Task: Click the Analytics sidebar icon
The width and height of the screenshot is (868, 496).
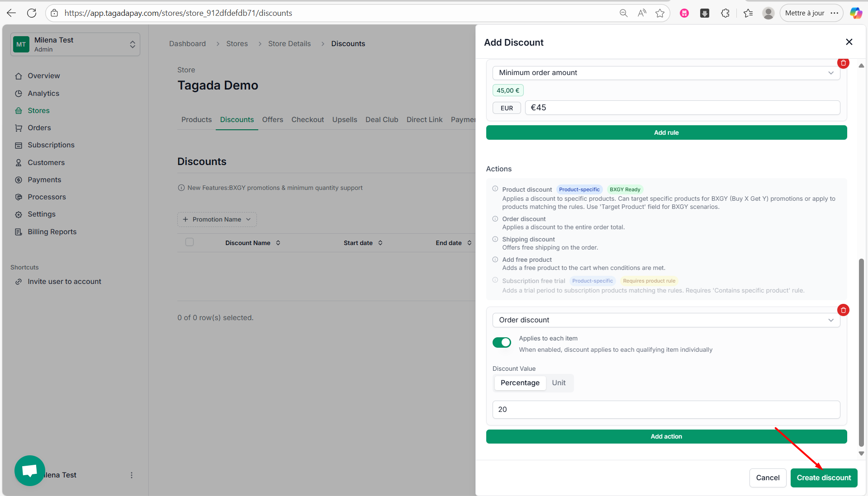Action: 19,94
